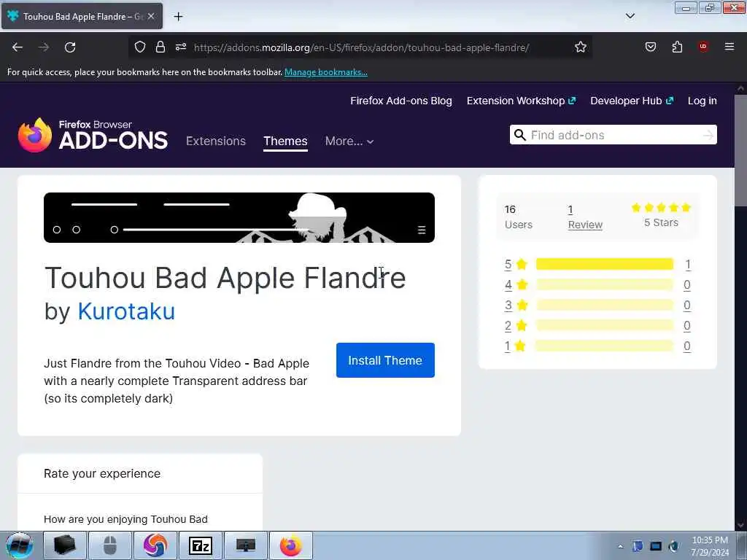
Task: Click the 5-star rating bar
Action: tap(605, 264)
